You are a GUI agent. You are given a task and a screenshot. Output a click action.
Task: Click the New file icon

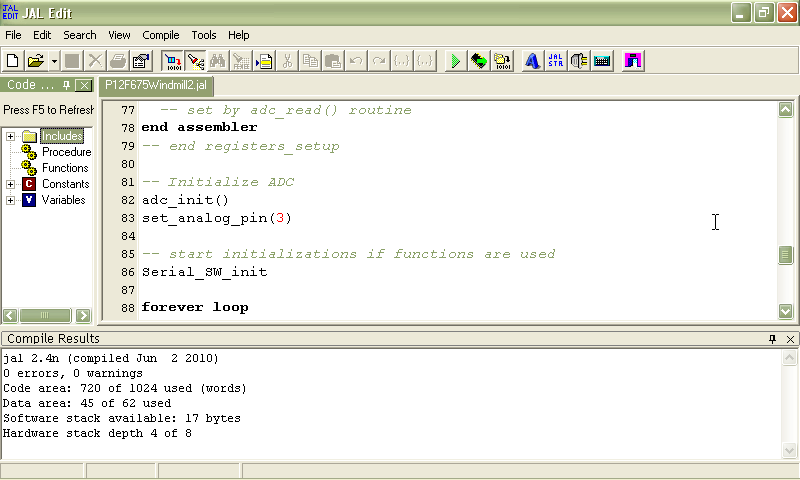[13, 61]
